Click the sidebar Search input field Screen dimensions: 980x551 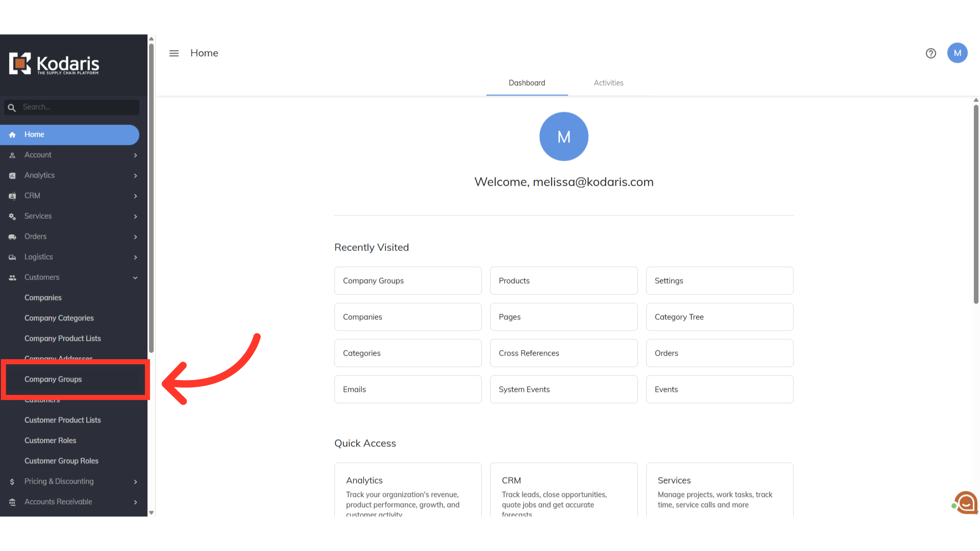tap(79, 107)
